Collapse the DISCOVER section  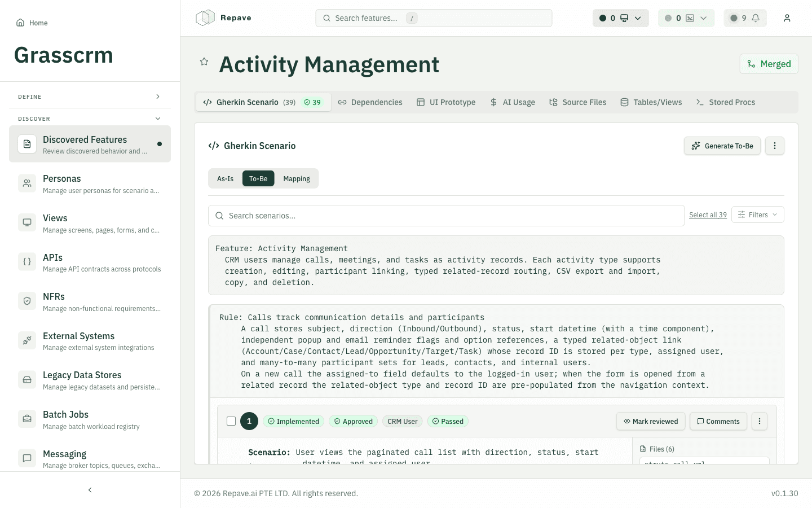click(x=90, y=119)
